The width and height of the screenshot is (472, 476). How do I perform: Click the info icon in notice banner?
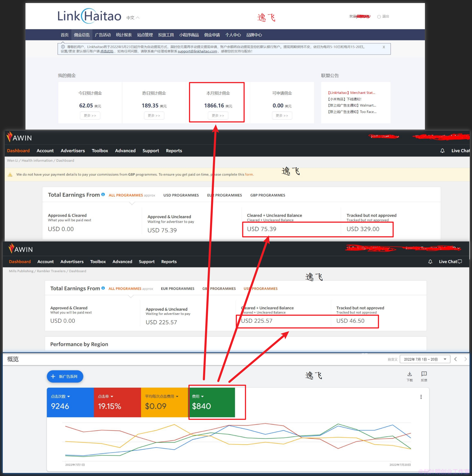coord(63,47)
